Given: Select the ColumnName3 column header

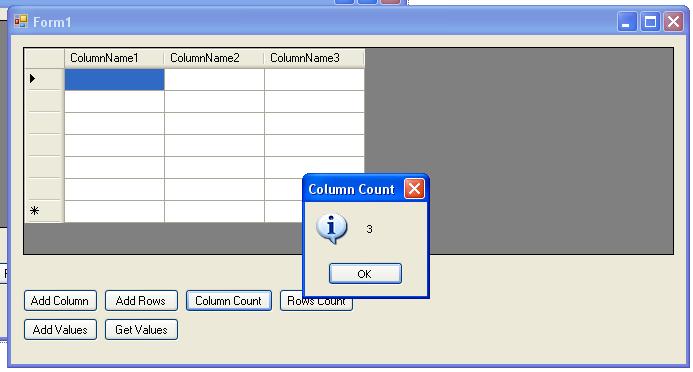Looking at the screenshot, I should point(314,58).
